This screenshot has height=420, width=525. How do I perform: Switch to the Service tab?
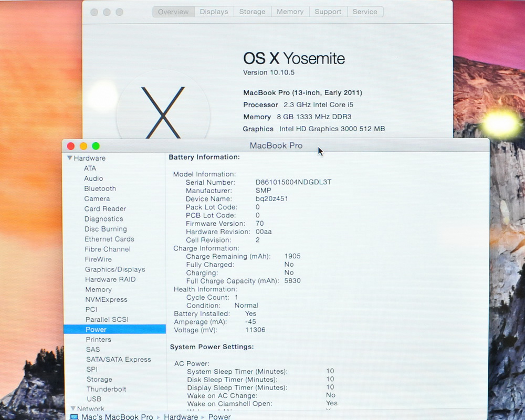pos(365,12)
